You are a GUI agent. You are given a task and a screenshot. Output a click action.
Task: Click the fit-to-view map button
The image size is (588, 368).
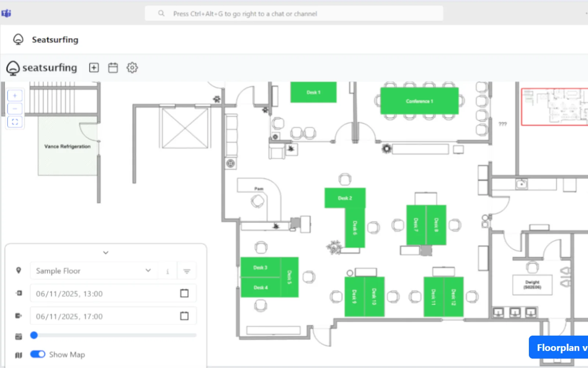click(x=15, y=122)
